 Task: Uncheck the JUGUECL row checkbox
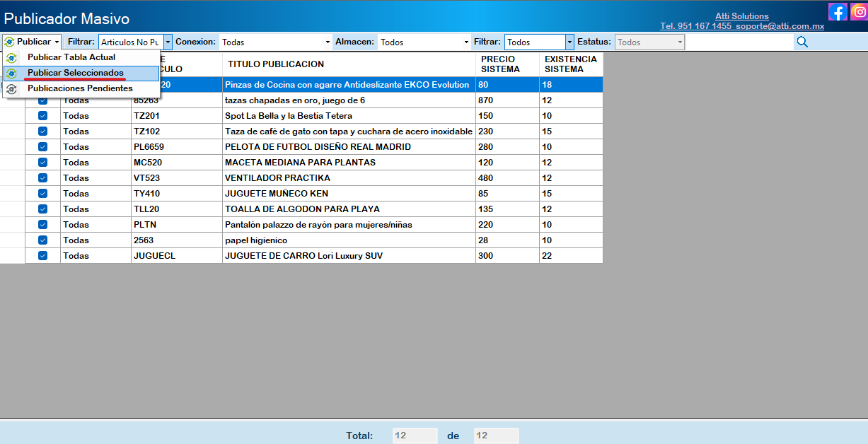[42, 256]
